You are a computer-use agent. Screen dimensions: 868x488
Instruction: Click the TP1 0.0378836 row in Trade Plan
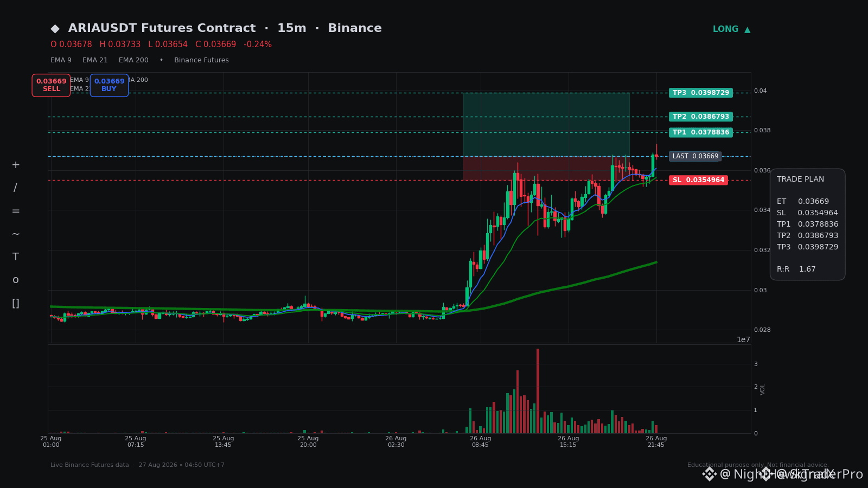807,224
